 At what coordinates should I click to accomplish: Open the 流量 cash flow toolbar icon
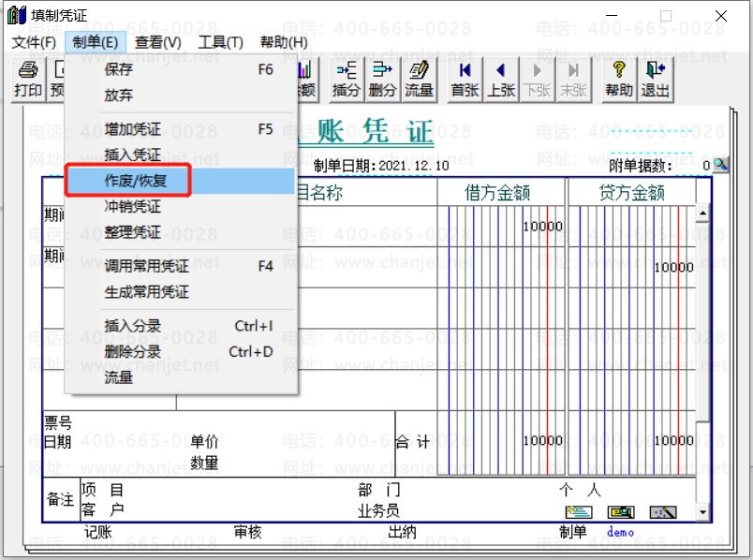(419, 80)
